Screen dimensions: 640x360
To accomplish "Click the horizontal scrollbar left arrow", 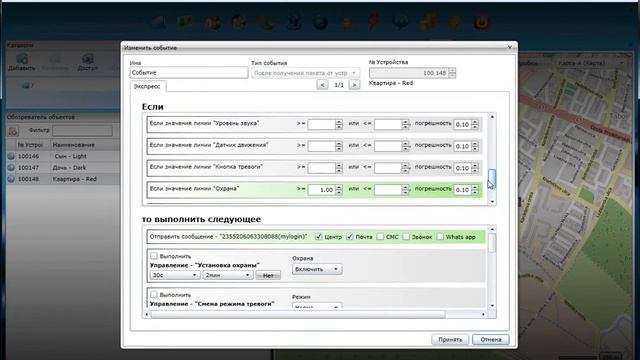I will click(x=147, y=314).
